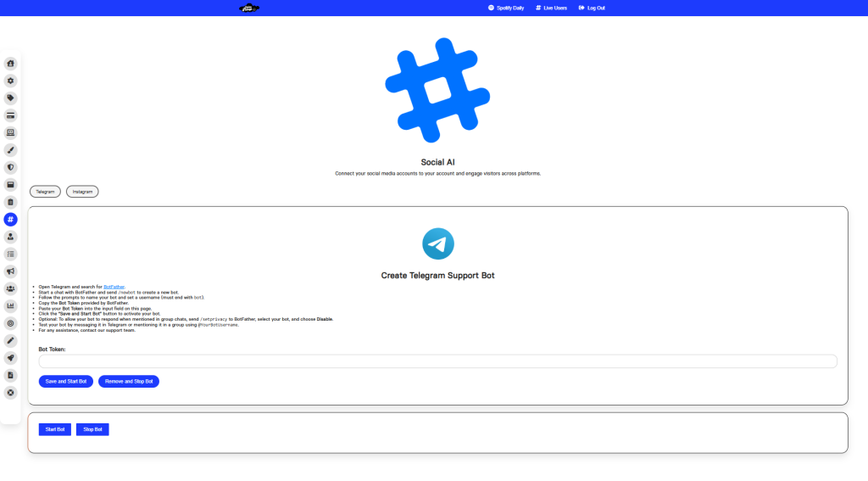The image size is (868, 481).
Task: Select the price tag sidebar icon
Action: [10, 98]
